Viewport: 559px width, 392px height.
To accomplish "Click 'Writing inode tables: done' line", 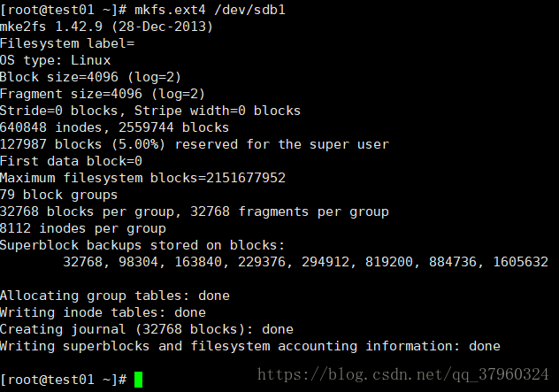I will [x=103, y=312].
